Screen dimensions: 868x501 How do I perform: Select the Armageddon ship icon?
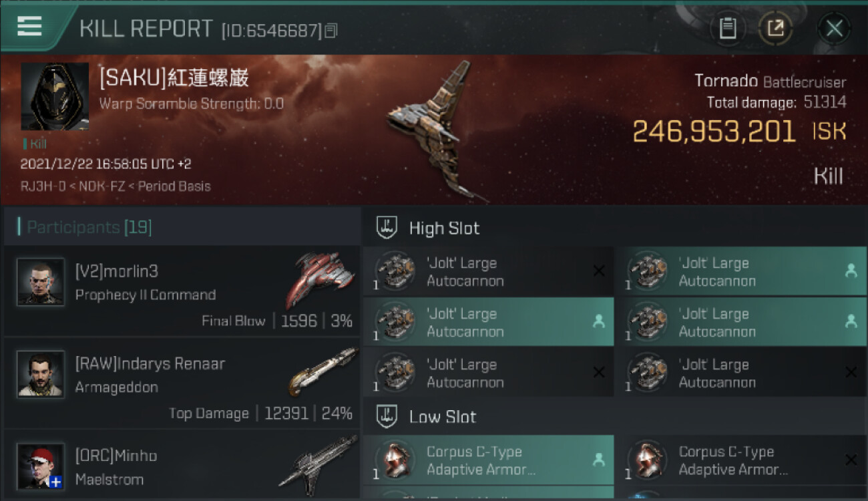[x=320, y=371]
